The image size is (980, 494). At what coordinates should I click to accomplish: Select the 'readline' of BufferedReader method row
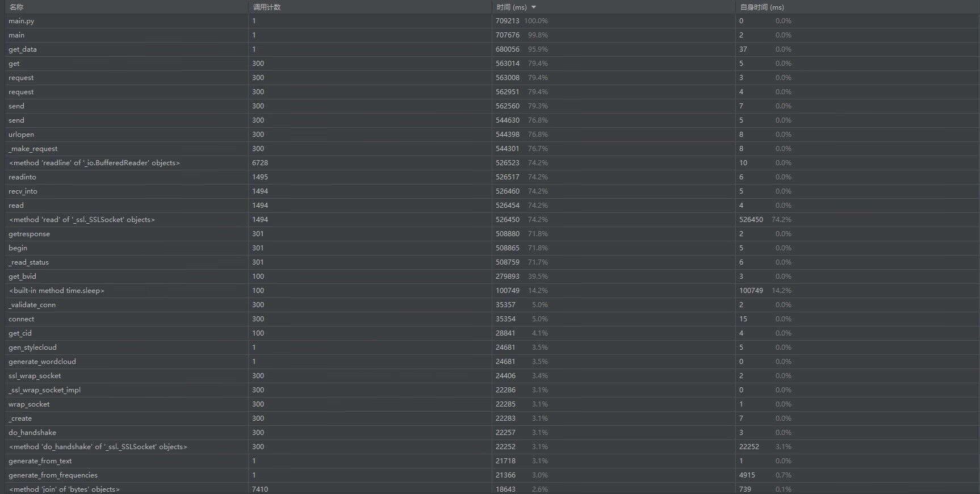coord(94,163)
